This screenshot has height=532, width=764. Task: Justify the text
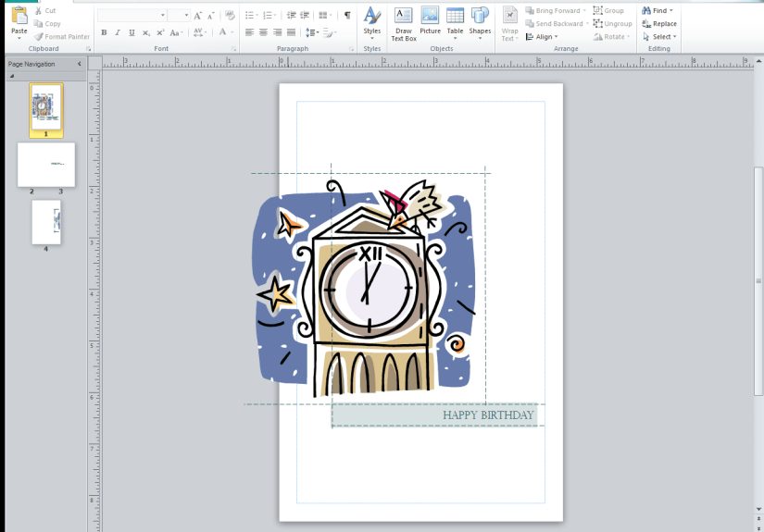point(291,32)
